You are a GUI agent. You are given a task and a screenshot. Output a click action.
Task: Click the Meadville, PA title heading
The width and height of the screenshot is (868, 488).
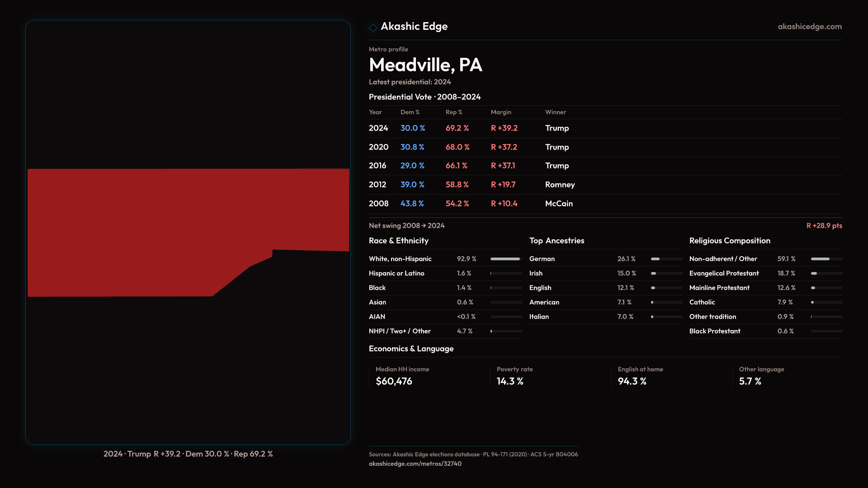[x=425, y=65]
